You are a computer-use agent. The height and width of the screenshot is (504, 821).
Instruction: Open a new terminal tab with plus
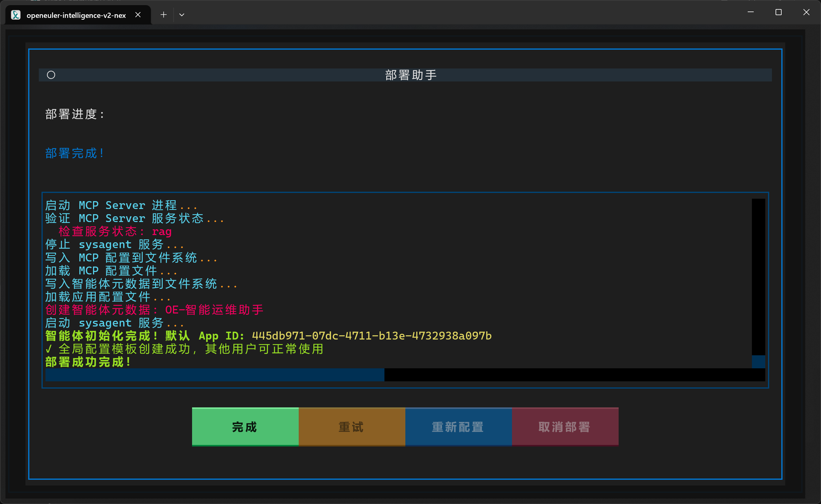coord(163,15)
